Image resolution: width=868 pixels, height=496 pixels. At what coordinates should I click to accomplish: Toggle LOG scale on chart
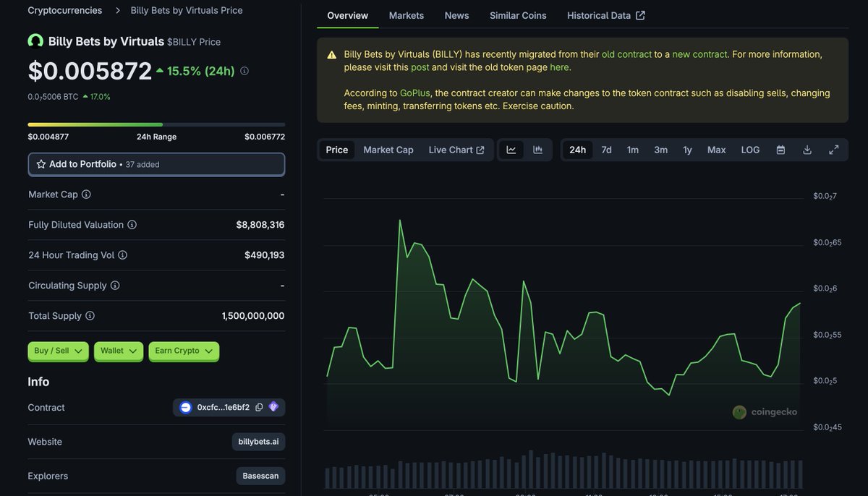pyautogui.click(x=751, y=150)
